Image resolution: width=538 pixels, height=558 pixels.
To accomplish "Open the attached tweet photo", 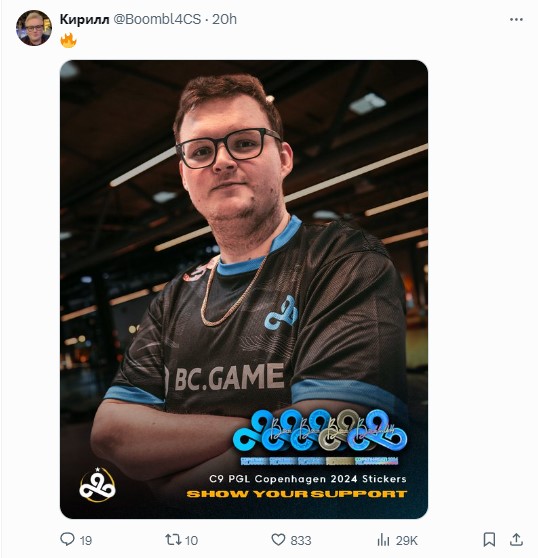I will (x=244, y=289).
